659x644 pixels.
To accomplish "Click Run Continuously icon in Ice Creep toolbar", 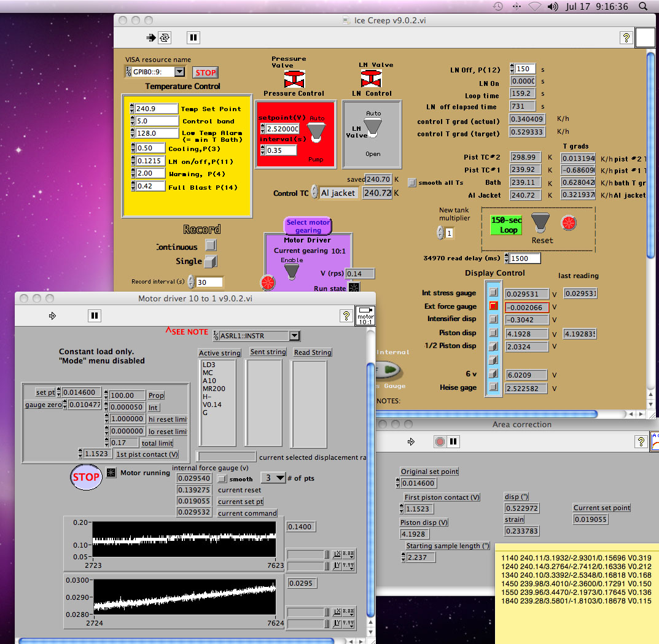I will (x=165, y=37).
